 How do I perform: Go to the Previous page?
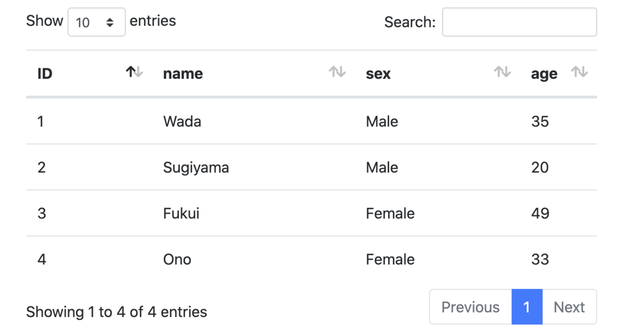(x=471, y=307)
